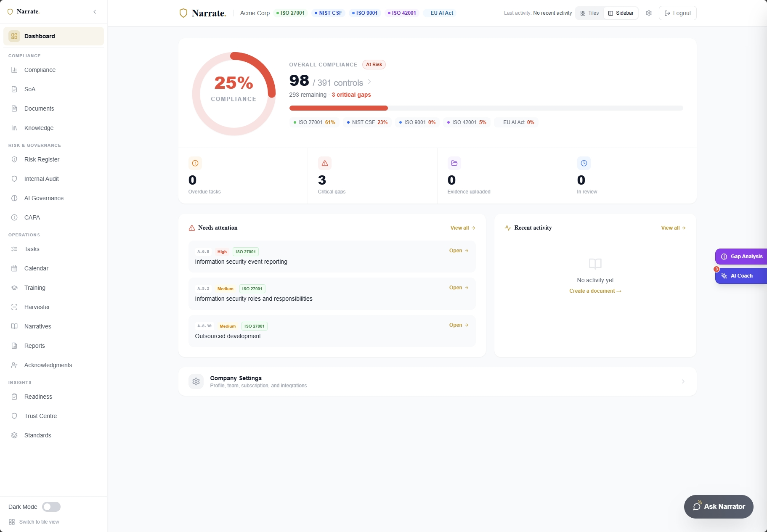This screenshot has width=767, height=532.
Task: Select the Internal Audit shield icon
Action: pos(14,179)
